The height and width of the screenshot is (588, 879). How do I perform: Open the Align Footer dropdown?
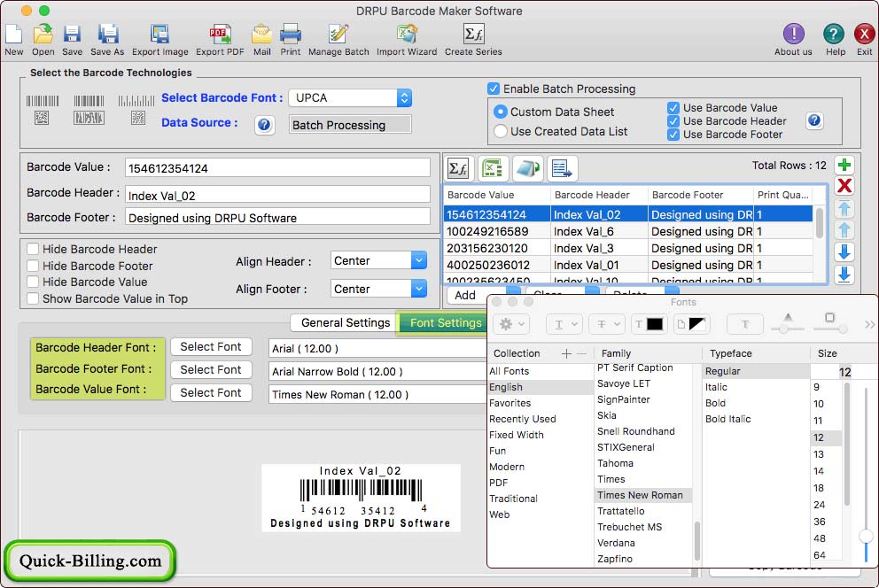pos(378,289)
